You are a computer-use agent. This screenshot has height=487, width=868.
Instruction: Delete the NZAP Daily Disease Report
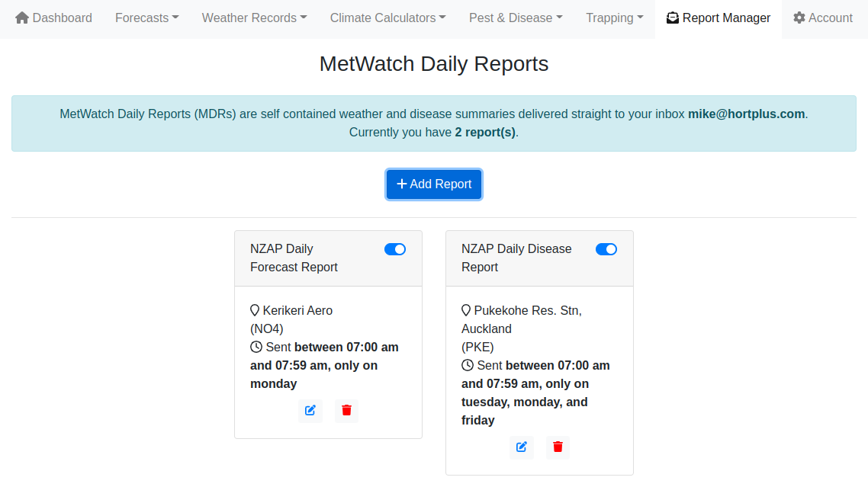click(558, 447)
